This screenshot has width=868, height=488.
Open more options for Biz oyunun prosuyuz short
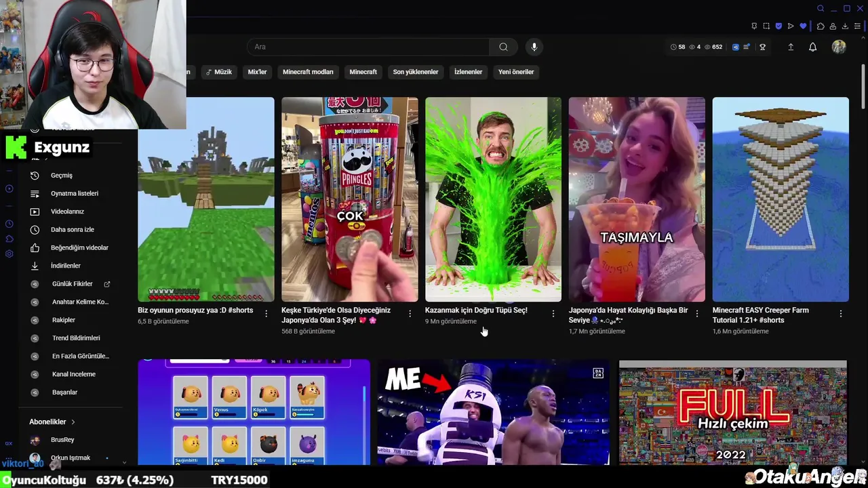coord(266,314)
